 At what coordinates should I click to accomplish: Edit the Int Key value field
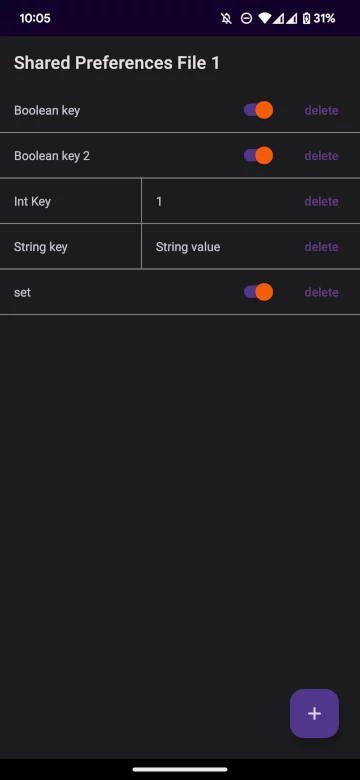[219, 201]
